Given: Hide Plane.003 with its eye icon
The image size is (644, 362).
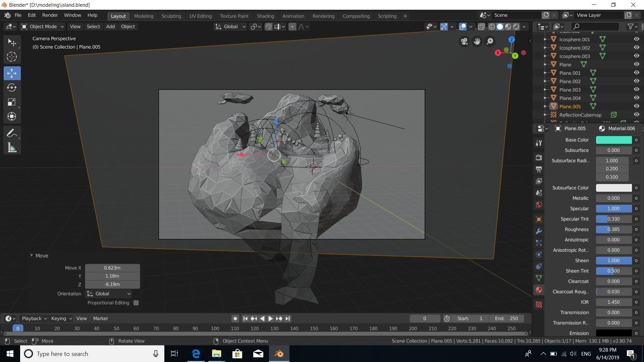Looking at the screenshot, I should (636, 89).
